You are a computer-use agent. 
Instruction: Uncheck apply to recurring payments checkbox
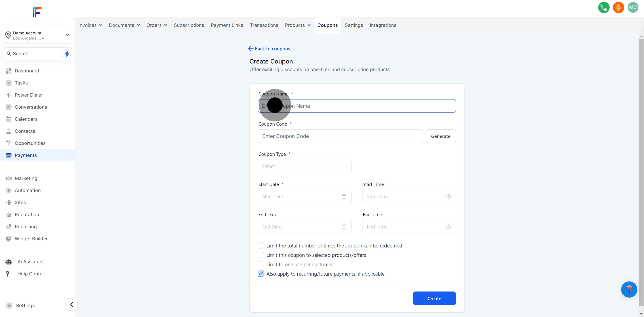[261, 274]
